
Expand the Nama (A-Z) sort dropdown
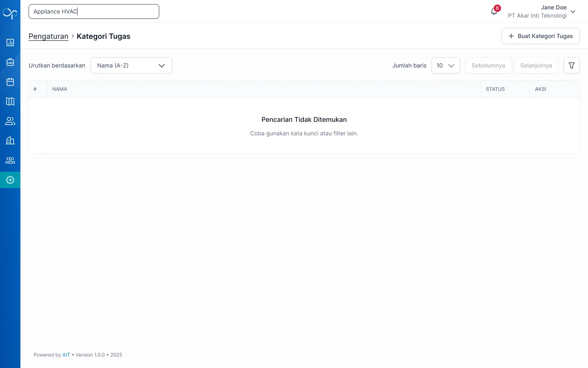point(131,65)
